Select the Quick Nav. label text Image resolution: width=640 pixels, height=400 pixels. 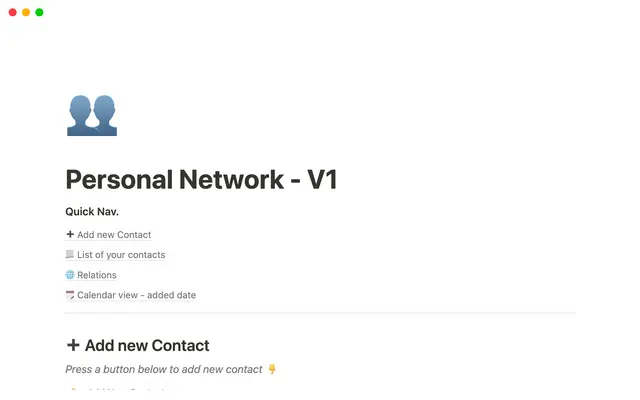pos(92,211)
